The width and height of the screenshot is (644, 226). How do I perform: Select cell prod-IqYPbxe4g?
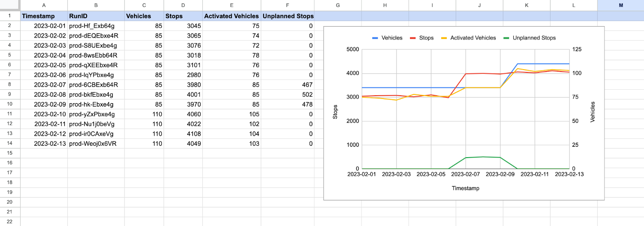point(96,75)
